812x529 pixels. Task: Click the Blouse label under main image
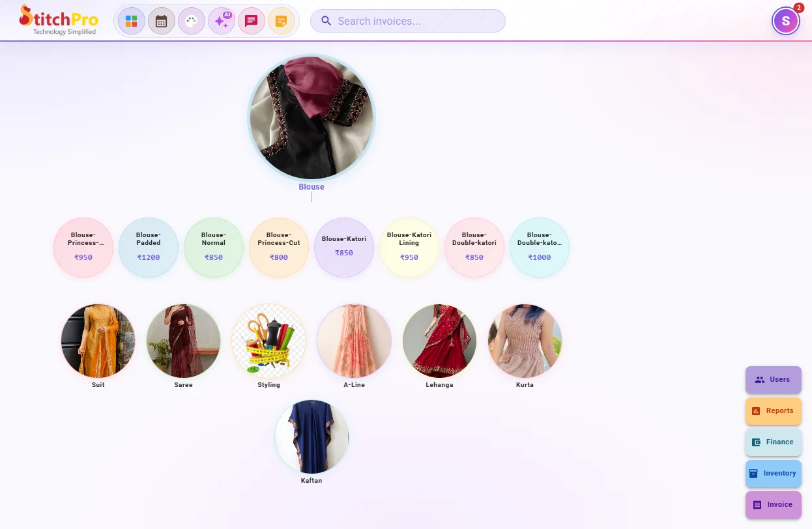pyautogui.click(x=312, y=187)
